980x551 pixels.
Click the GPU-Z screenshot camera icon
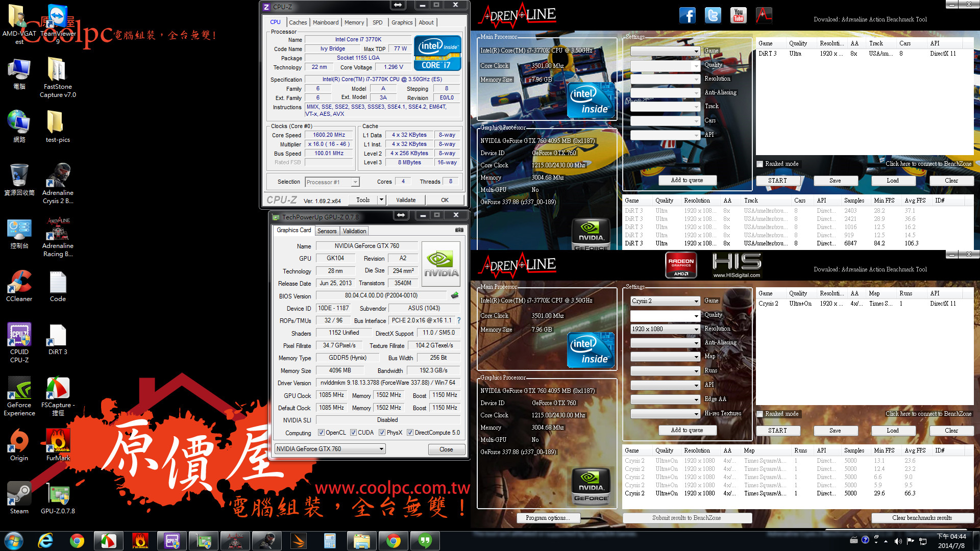click(459, 230)
